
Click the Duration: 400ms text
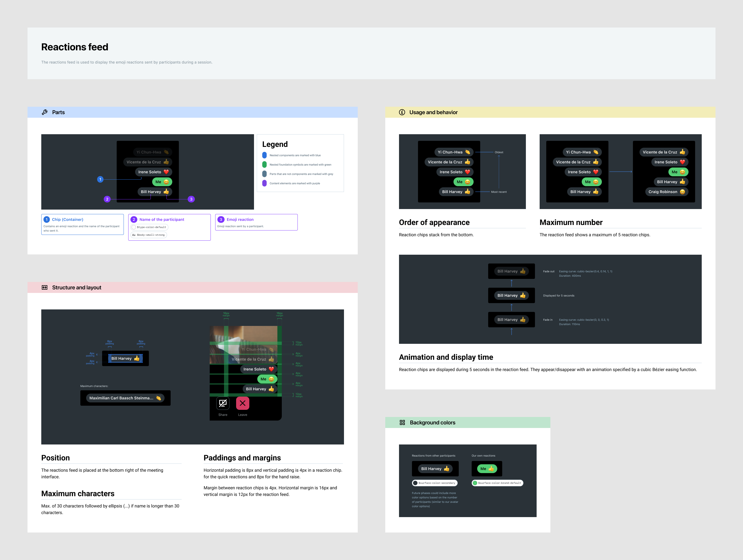(x=570, y=276)
